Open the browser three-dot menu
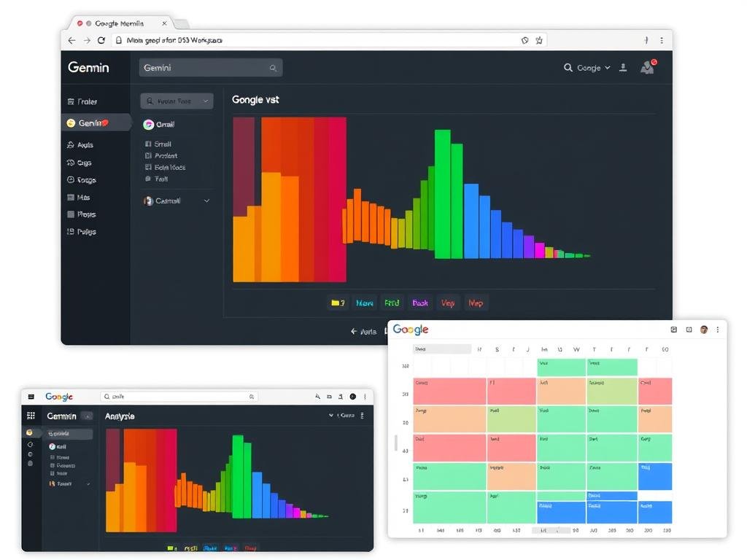747x560 pixels. [x=660, y=40]
